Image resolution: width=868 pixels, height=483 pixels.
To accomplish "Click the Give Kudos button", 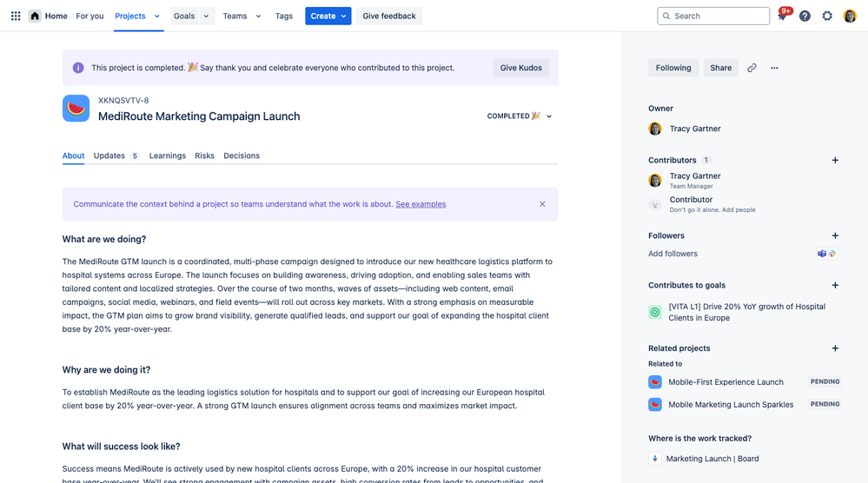I will click(x=521, y=68).
